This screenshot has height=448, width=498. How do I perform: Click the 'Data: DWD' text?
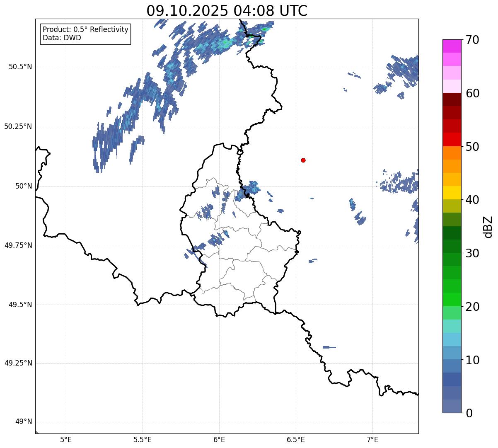tap(62, 38)
